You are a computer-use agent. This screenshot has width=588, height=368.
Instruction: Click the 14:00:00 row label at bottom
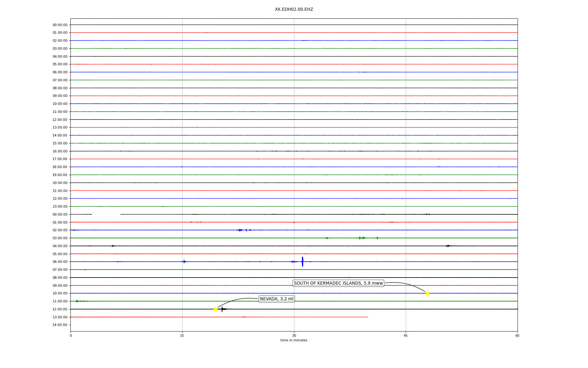tap(60, 325)
